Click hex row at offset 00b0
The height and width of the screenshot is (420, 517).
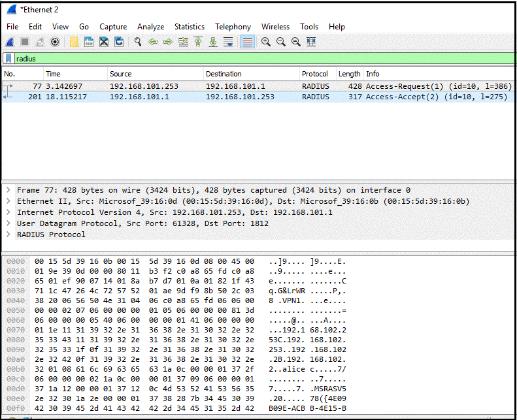pos(144,369)
